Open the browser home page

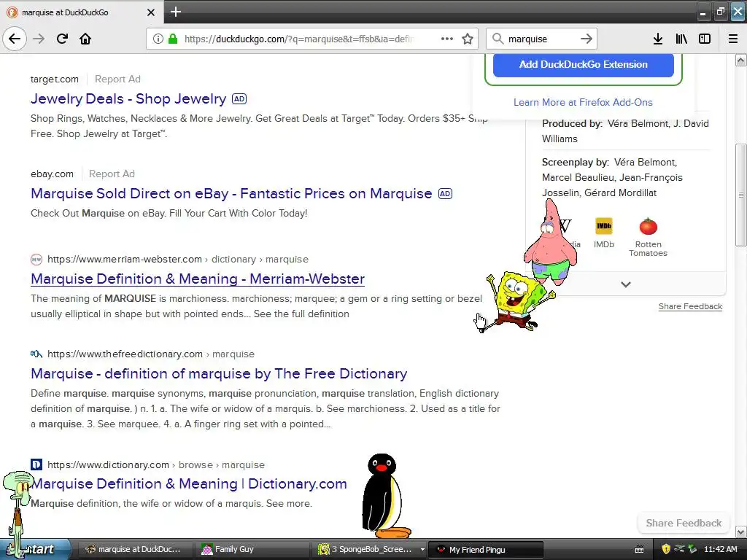point(85,39)
